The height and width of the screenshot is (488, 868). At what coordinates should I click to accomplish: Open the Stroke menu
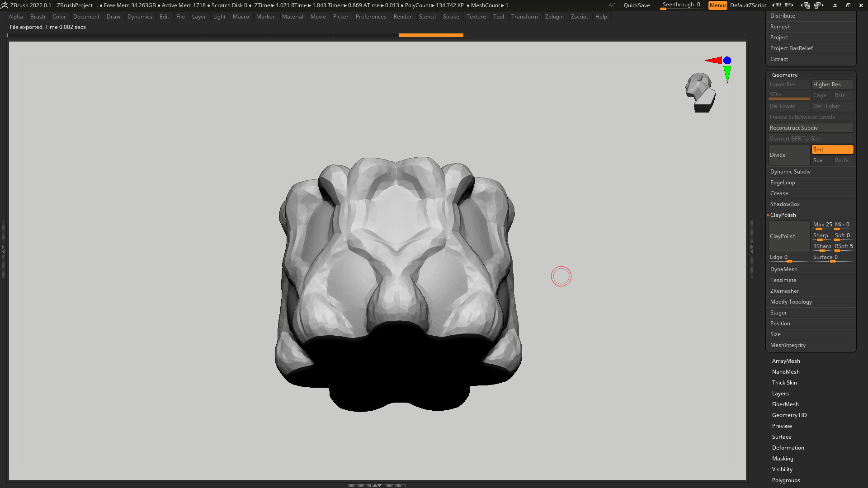pyautogui.click(x=451, y=17)
